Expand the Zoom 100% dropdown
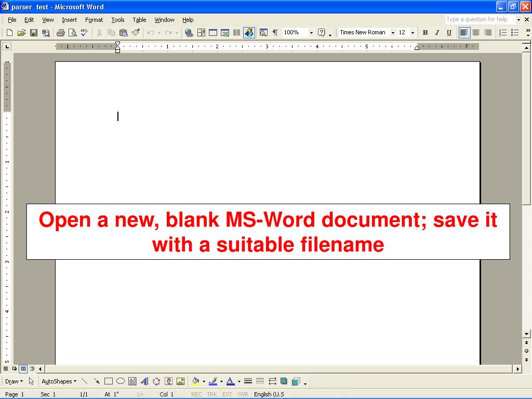 [x=311, y=33]
